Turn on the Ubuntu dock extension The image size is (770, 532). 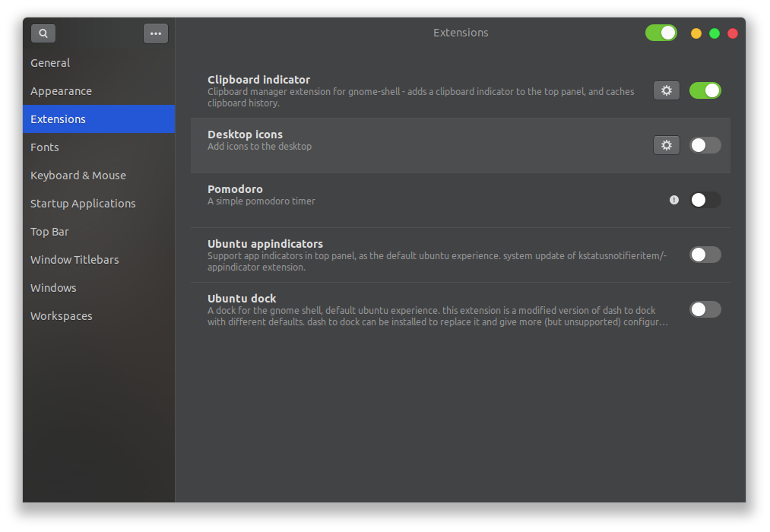coord(705,309)
